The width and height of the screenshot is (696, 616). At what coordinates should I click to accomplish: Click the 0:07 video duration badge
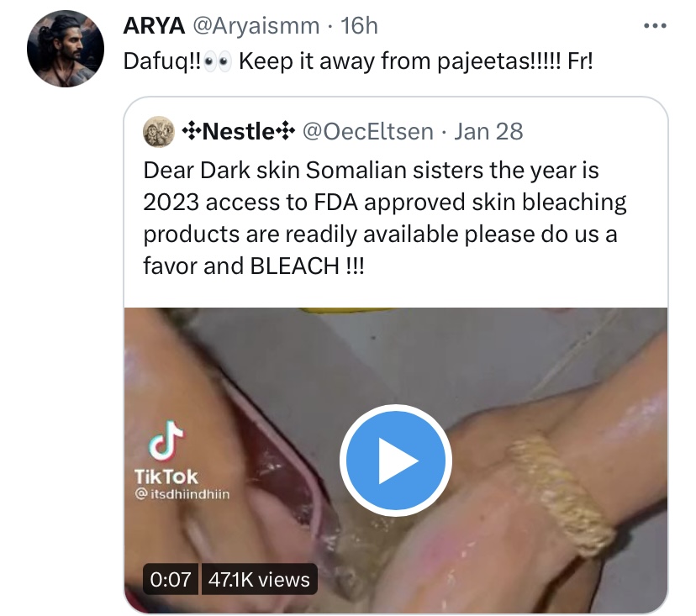click(x=171, y=579)
